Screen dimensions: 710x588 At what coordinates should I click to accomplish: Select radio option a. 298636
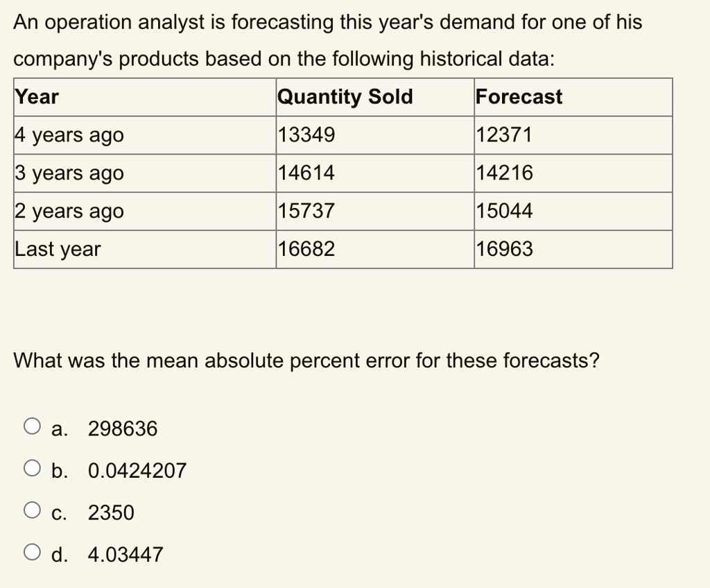coord(32,426)
